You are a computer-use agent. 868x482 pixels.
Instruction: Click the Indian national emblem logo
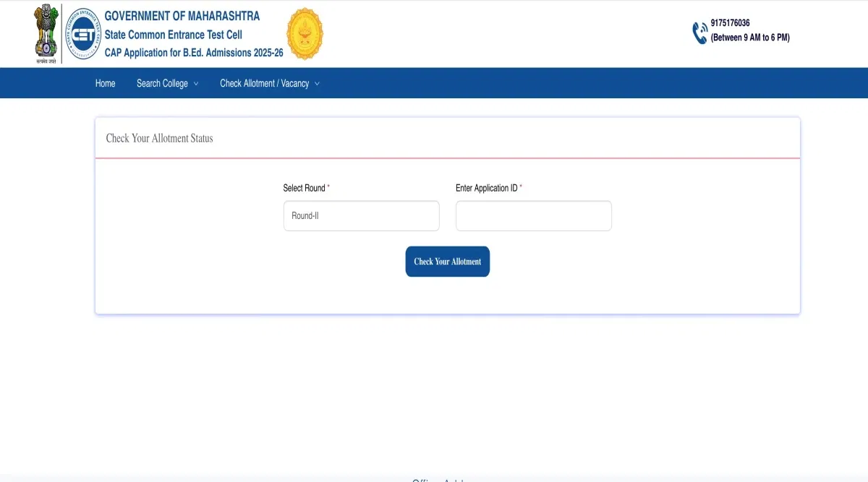46,34
